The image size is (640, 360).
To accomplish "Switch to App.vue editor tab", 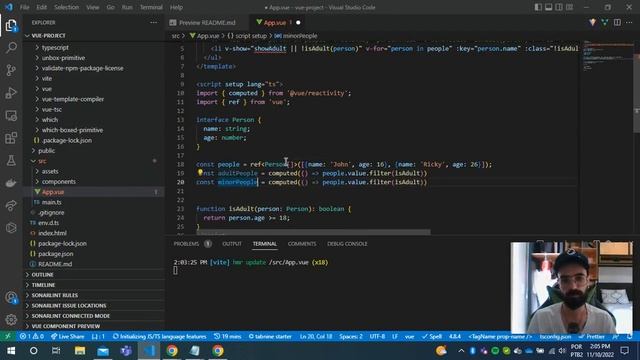I will click(x=279, y=22).
